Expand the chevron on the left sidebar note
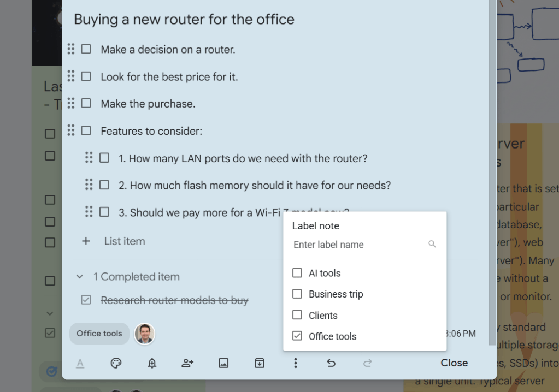Image resolution: width=559 pixels, height=392 pixels. (x=49, y=313)
